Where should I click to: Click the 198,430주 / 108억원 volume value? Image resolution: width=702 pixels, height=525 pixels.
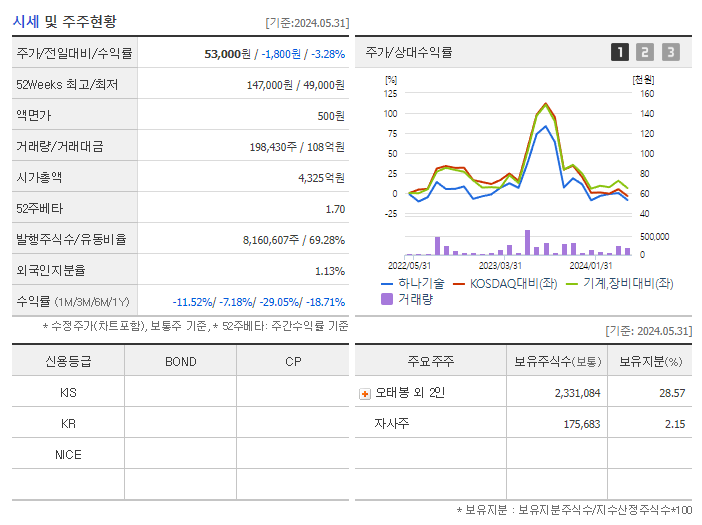click(x=297, y=147)
